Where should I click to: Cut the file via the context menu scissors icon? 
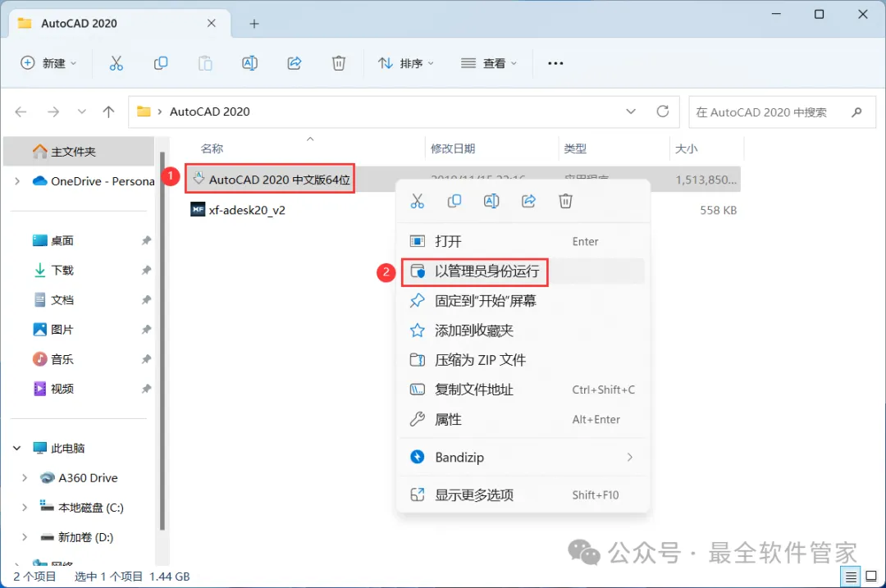point(417,201)
